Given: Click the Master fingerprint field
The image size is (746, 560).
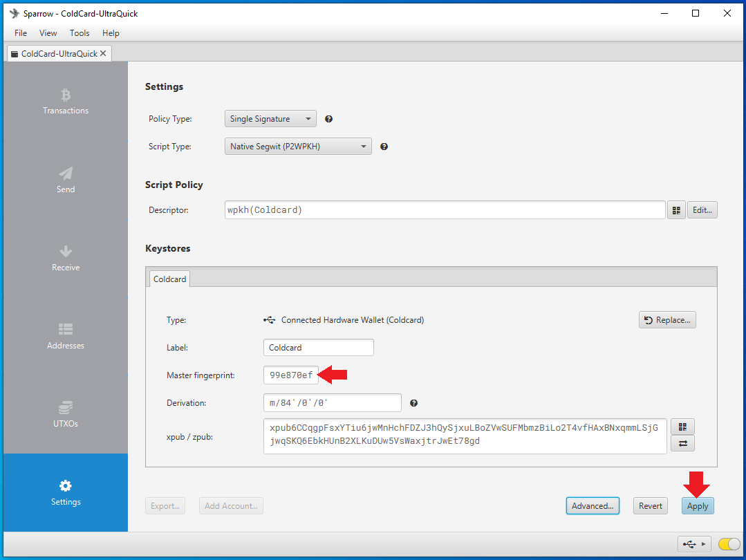Looking at the screenshot, I should tap(290, 375).
